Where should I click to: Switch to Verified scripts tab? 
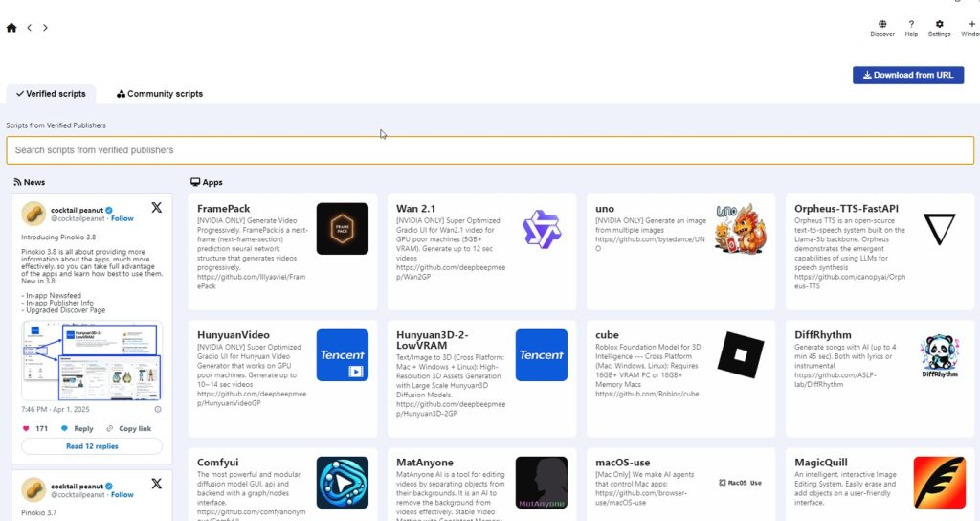click(51, 94)
